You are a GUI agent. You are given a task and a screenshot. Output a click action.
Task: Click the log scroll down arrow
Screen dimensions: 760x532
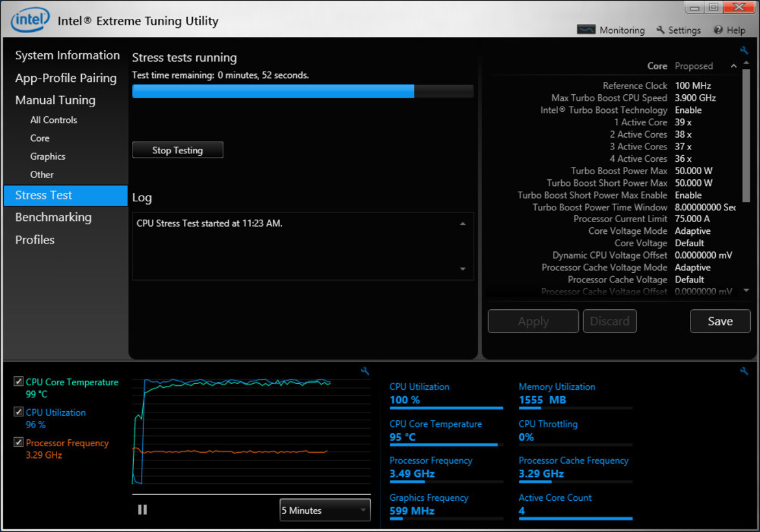(x=463, y=269)
